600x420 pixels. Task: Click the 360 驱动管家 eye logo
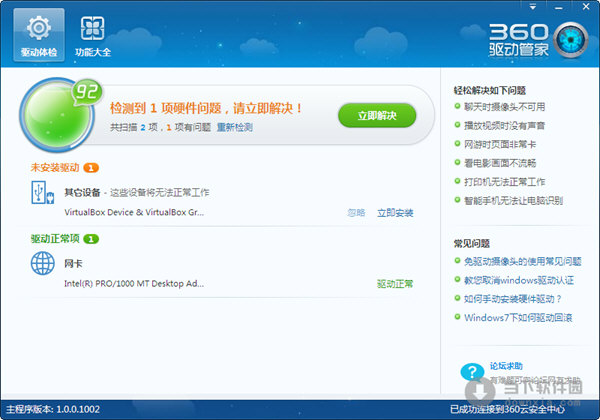click(x=571, y=40)
